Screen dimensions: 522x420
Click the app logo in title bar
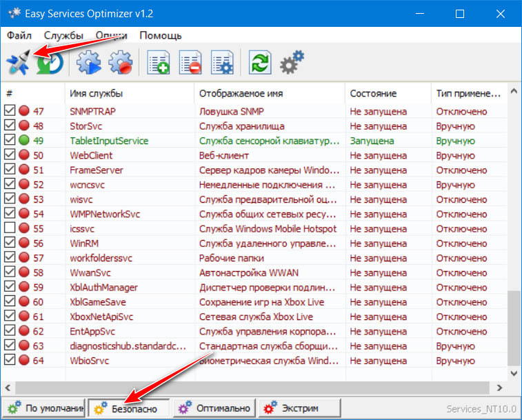[x=14, y=13]
